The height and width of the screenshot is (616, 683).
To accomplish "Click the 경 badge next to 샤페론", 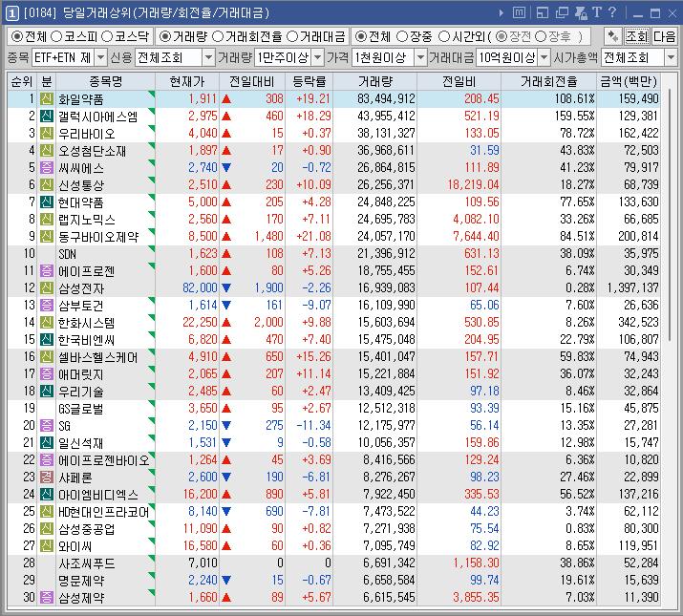I will [x=47, y=477].
